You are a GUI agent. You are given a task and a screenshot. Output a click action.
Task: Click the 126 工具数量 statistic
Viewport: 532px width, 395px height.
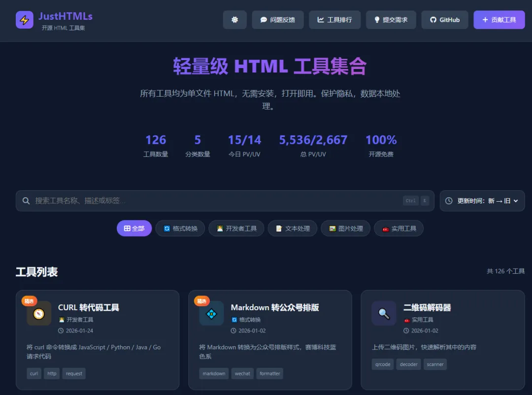tap(156, 145)
